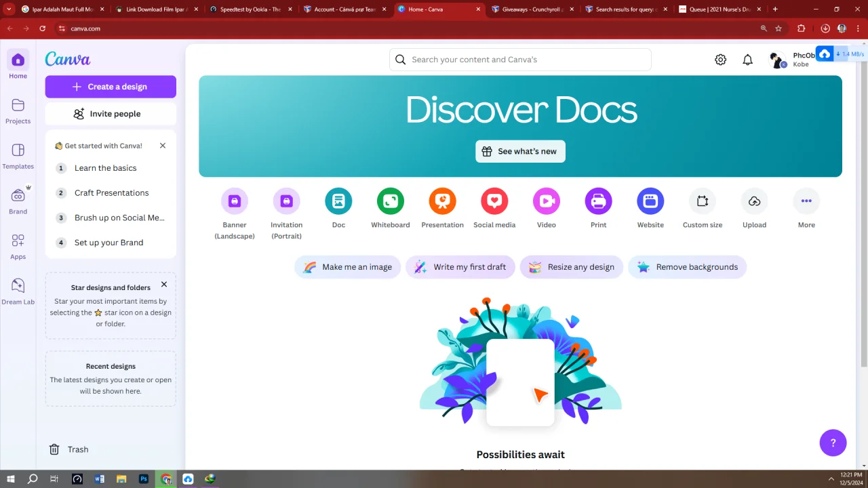Click the Upload cloud icon
The width and height of the screenshot is (868, 488).
tap(754, 201)
